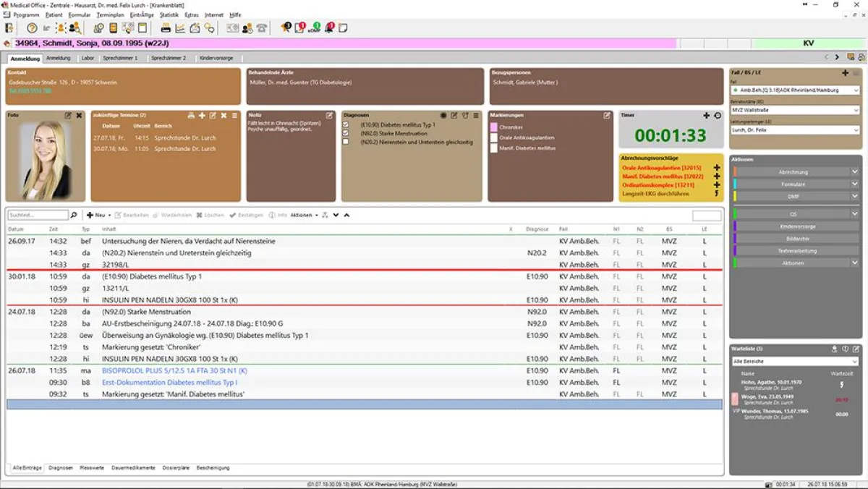Click the bell notification icon with red badge

330,28
